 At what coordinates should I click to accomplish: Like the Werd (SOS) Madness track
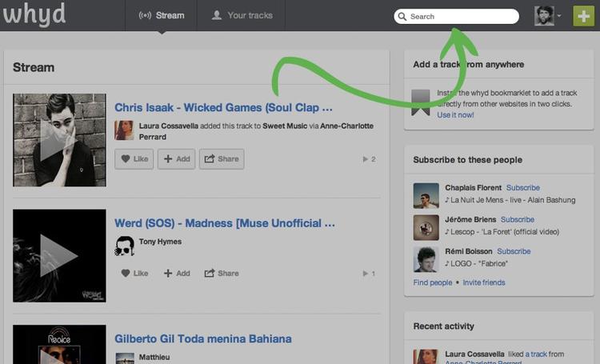pyautogui.click(x=134, y=273)
